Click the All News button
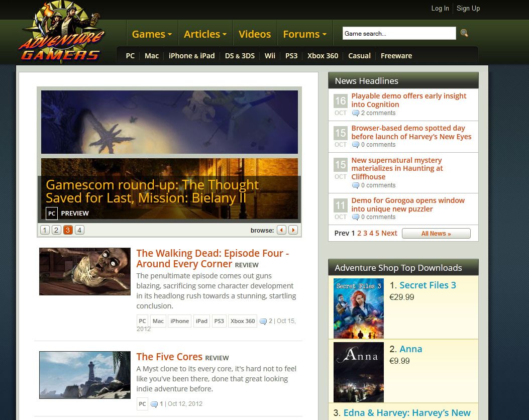The height and width of the screenshot is (420, 529). click(x=436, y=233)
